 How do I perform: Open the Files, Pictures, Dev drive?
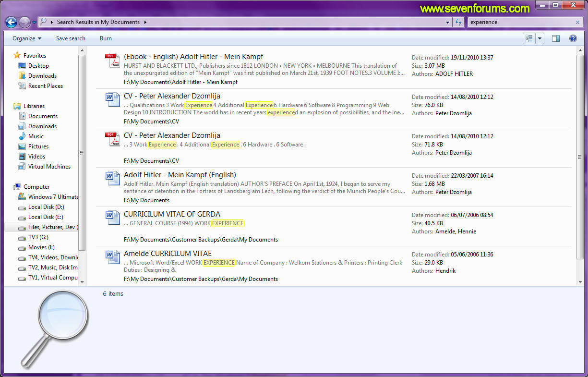(53, 227)
